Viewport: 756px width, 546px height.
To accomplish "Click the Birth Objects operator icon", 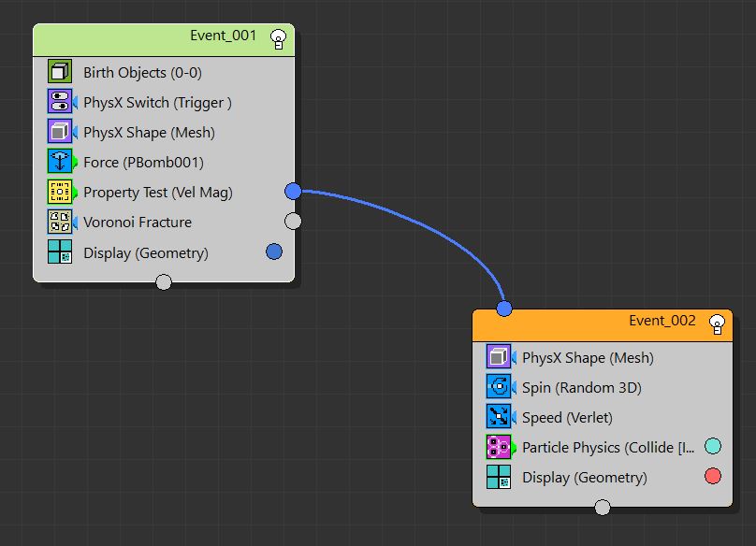I will point(60,72).
